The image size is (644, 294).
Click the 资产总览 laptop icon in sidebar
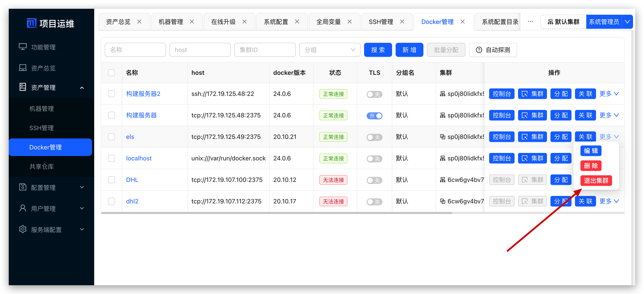click(x=23, y=68)
